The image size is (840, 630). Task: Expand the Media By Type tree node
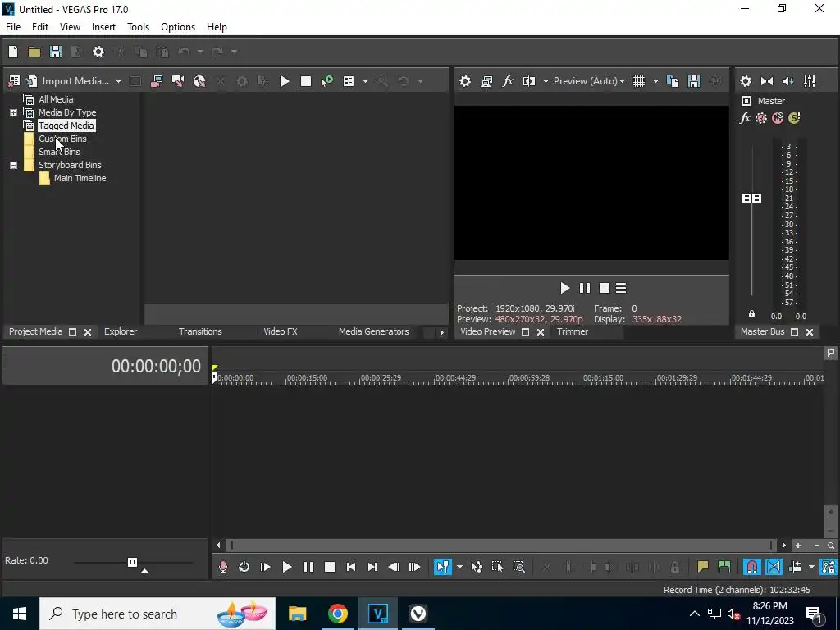point(13,112)
